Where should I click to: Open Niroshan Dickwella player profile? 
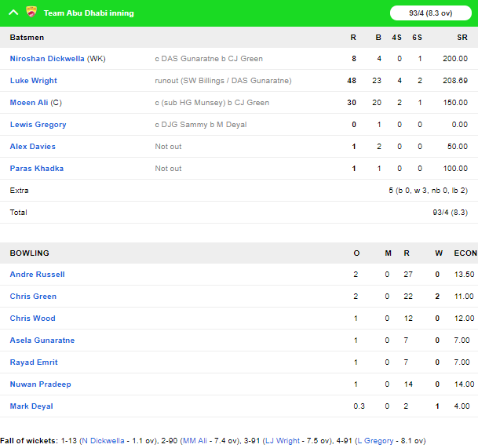coord(47,59)
